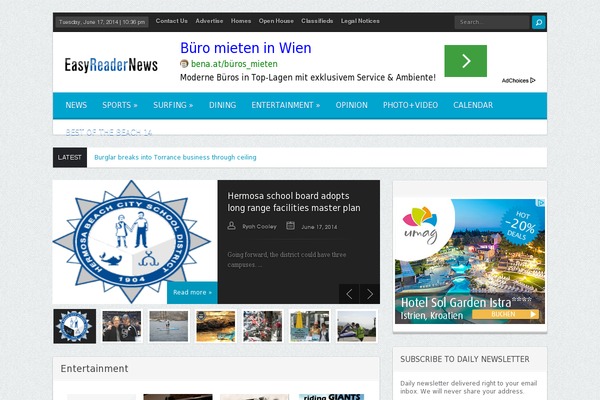Open the Open House link
The width and height of the screenshot is (600, 400).
[276, 21]
